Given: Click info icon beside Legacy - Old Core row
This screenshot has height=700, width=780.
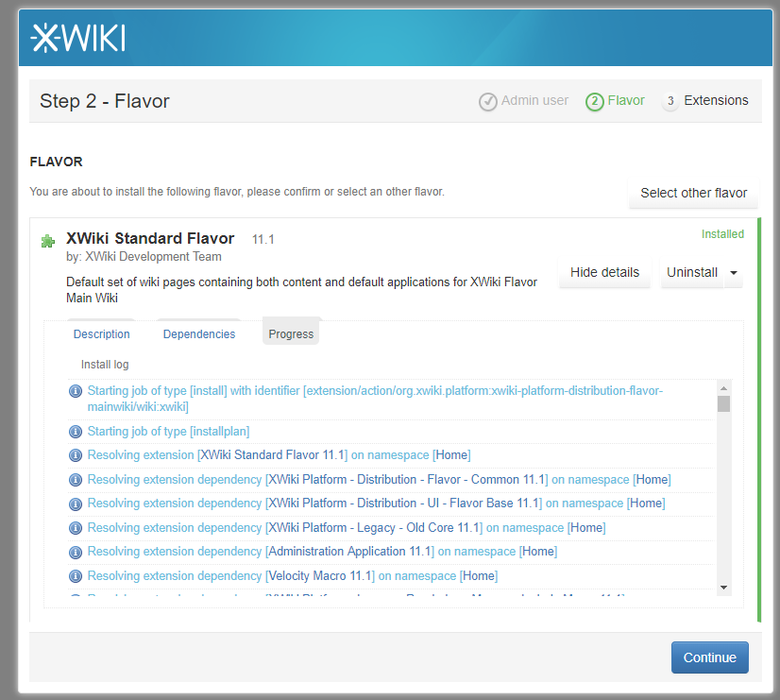Looking at the screenshot, I should (76, 528).
